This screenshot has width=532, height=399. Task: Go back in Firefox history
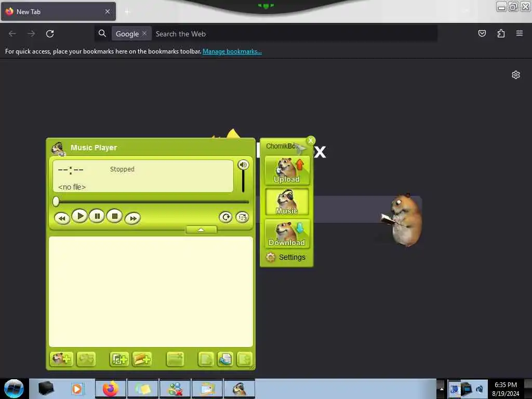(x=12, y=34)
